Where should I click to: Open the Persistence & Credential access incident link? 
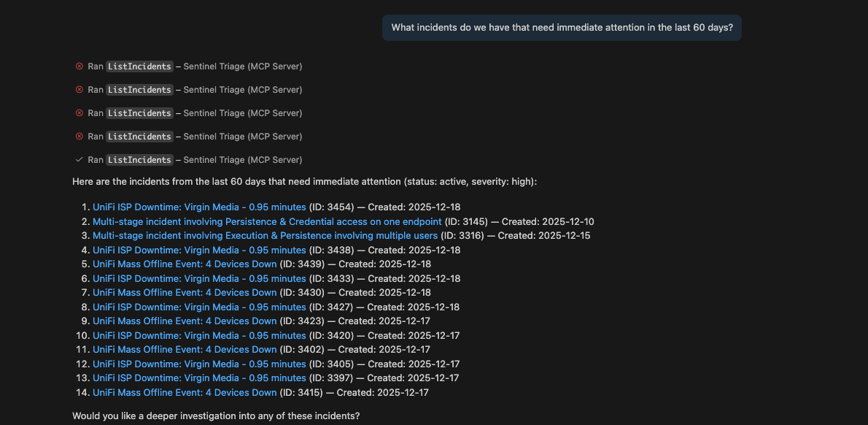pos(267,221)
